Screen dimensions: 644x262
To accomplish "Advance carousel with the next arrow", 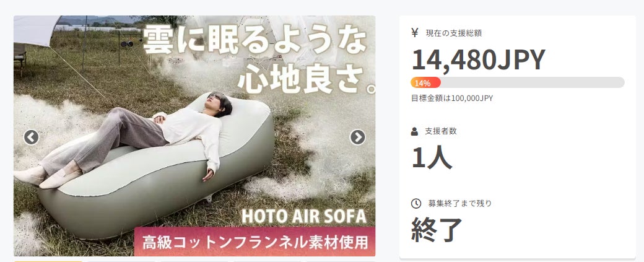I will click(357, 137).
